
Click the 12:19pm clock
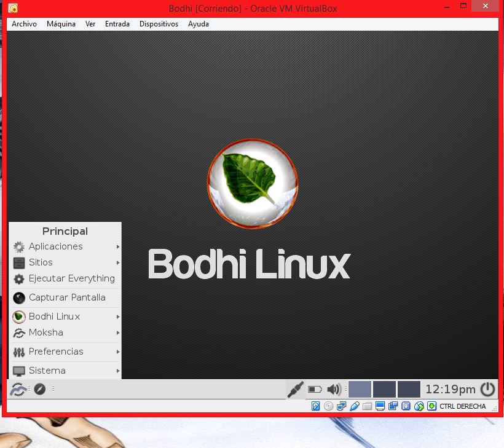tap(450, 389)
